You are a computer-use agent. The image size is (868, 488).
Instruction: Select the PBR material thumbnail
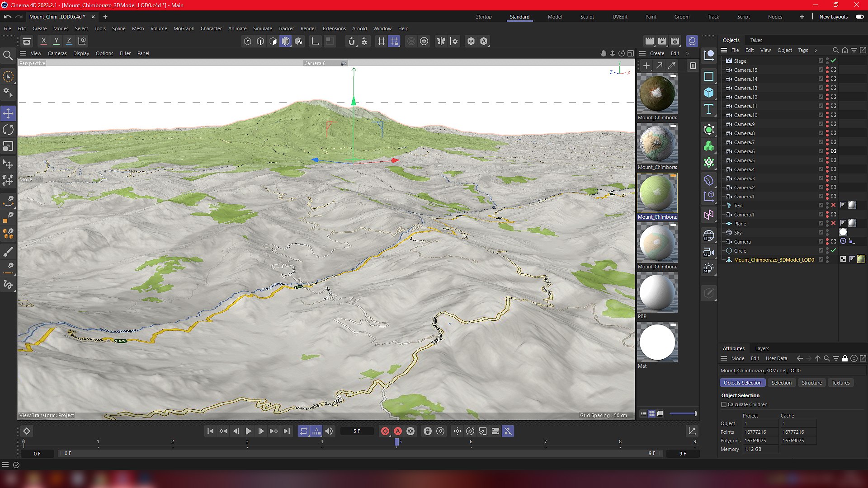(657, 292)
